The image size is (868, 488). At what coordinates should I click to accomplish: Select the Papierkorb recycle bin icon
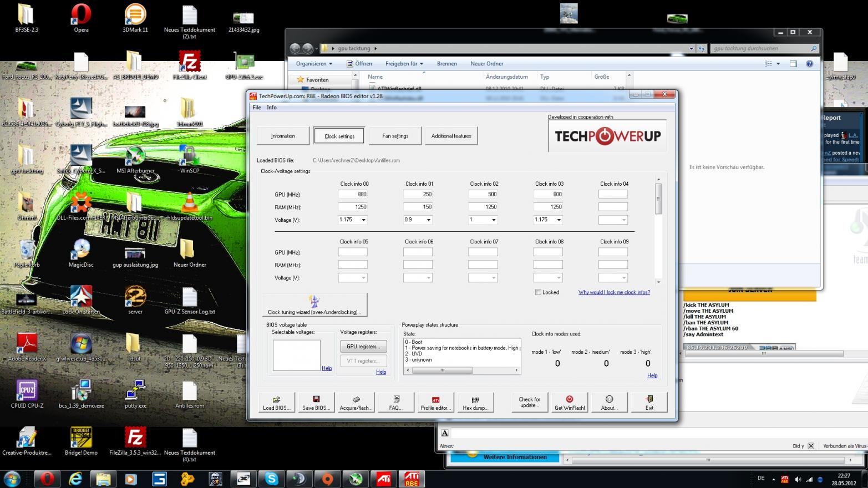[27, 253]
